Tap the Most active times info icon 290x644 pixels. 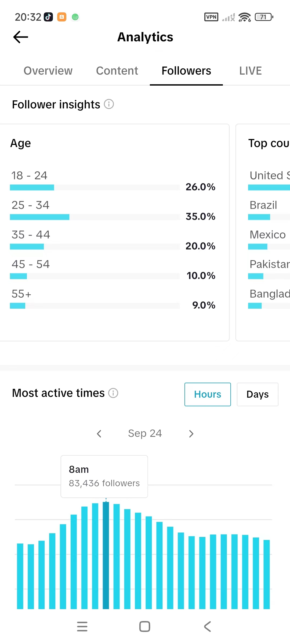click(x=113, y=393)
